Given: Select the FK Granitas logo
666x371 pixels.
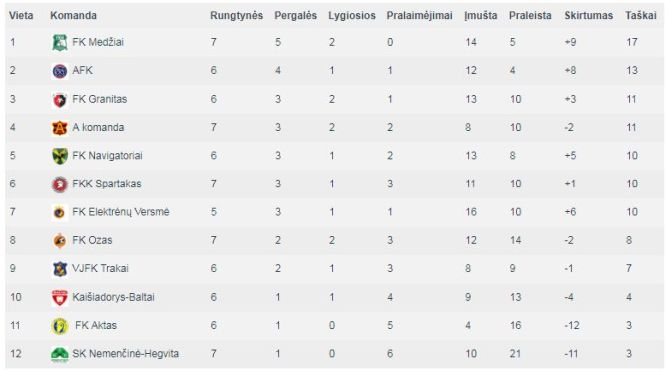Looking at the screenshot, I should pyautogui.click(x=60, y=99).
